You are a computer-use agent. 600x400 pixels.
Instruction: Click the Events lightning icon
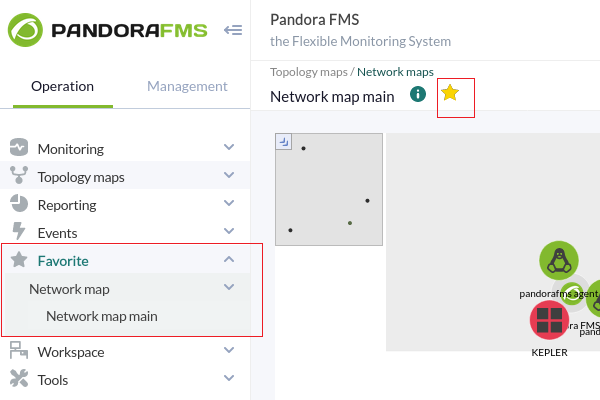click(18, 231)
